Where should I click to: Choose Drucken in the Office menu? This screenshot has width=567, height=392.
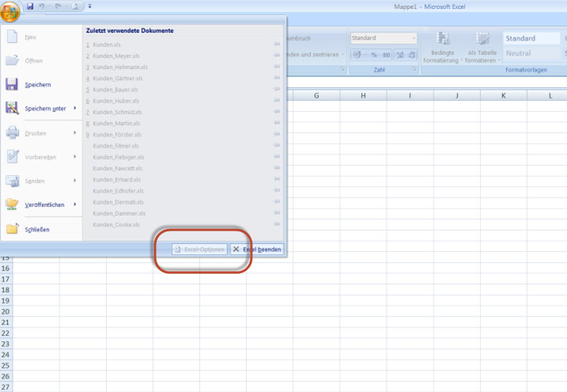36,133
